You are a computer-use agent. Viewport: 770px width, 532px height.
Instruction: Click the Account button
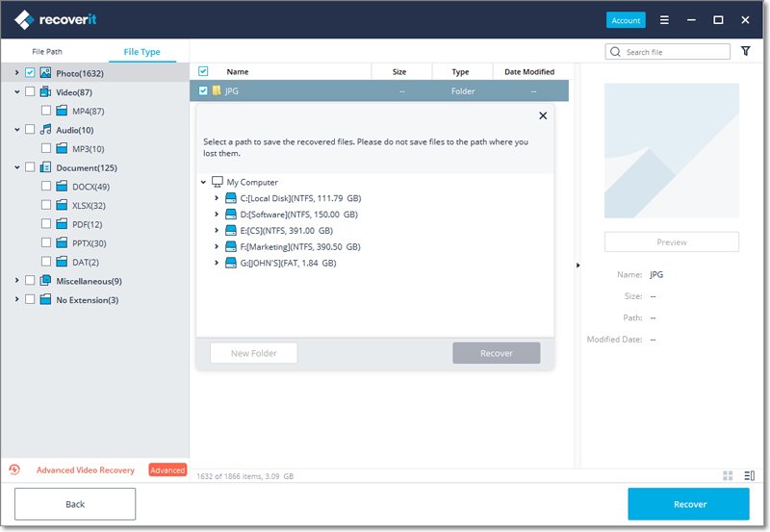pyautogui.click(x=626, y=20)
